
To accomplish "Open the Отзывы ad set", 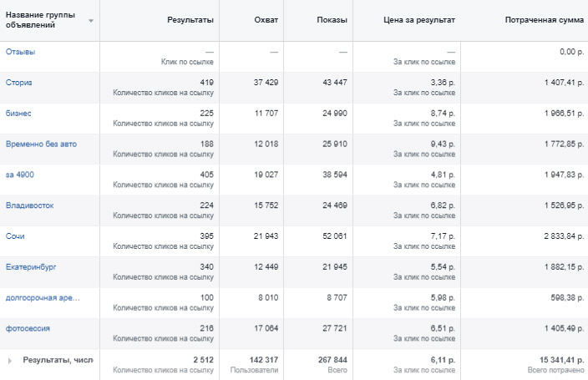I will (21, 52).
